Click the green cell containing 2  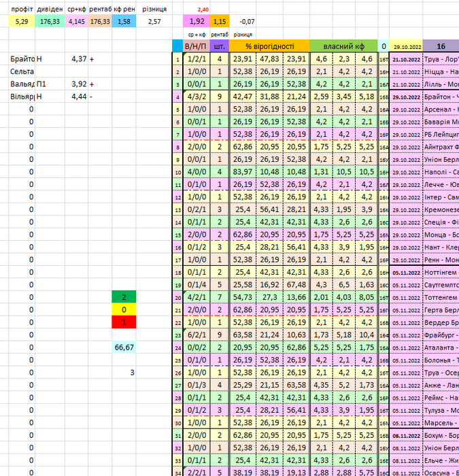[x=124, y=297]
